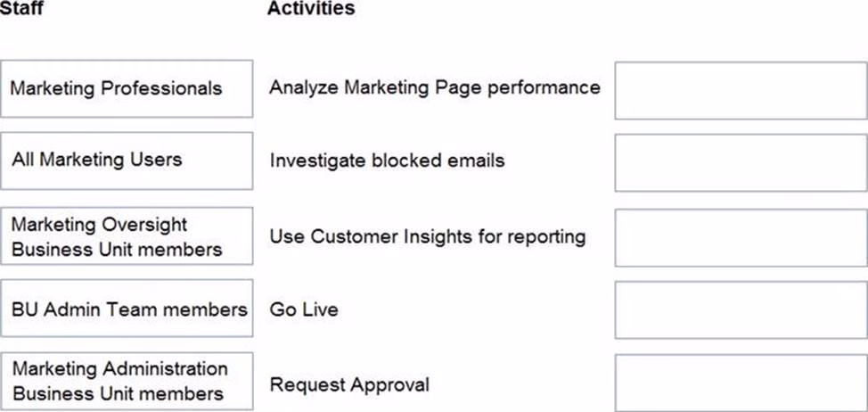Click empty answer box beside Go Live
Image resolution: width=868 pixels, height=412 pixels.
click(741, 310)
